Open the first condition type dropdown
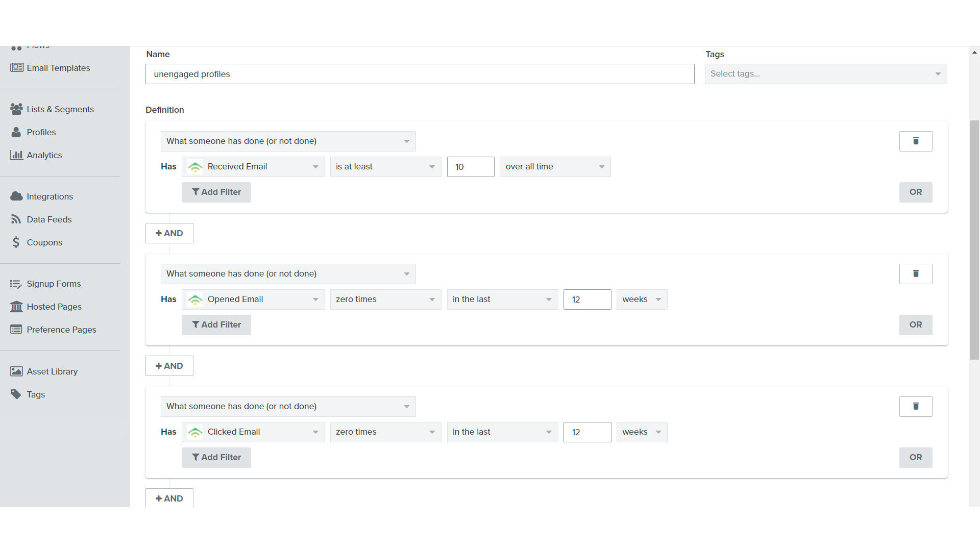The image size is (980, 551). coord(288,141)
